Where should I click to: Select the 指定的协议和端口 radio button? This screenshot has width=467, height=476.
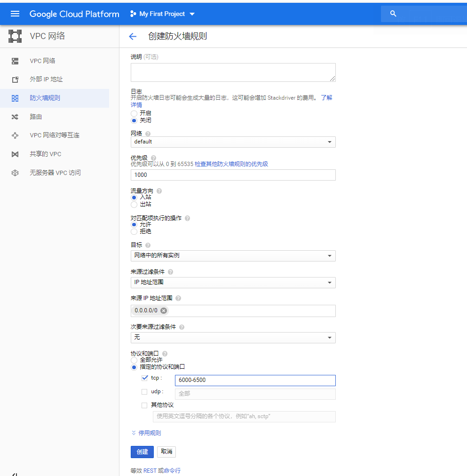click(x=134, y=367)
